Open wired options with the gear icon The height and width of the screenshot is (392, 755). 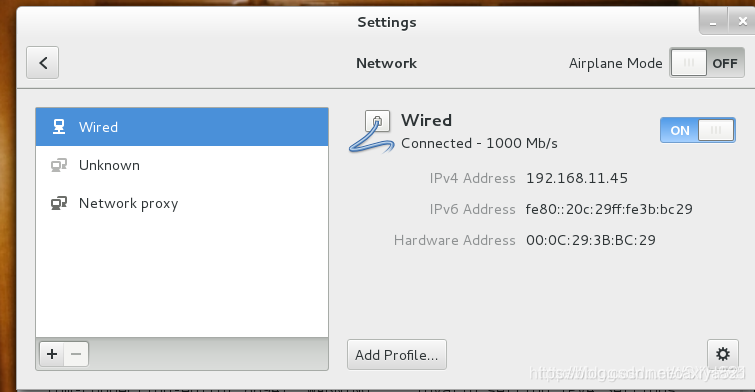click(723, 354)
